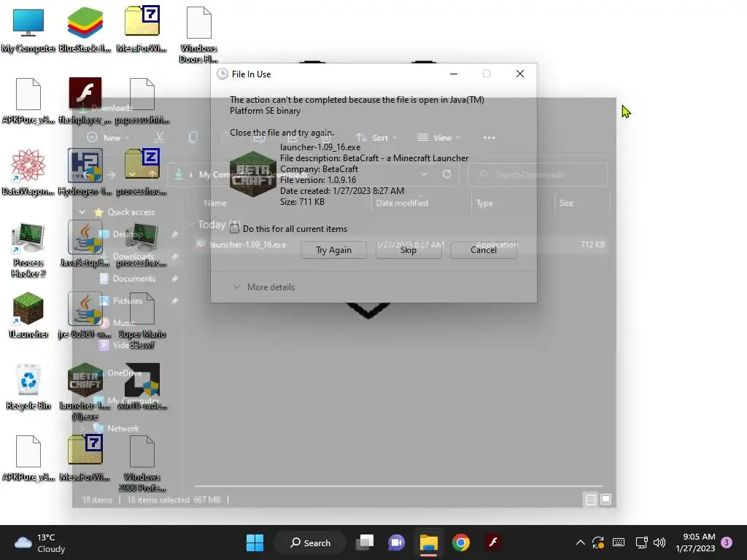The height and width of the screenshot is (560, 747).
Task: Switch Explorer to large thumbnails view icon
Action: pyautogui.click(x=605, y=499)
